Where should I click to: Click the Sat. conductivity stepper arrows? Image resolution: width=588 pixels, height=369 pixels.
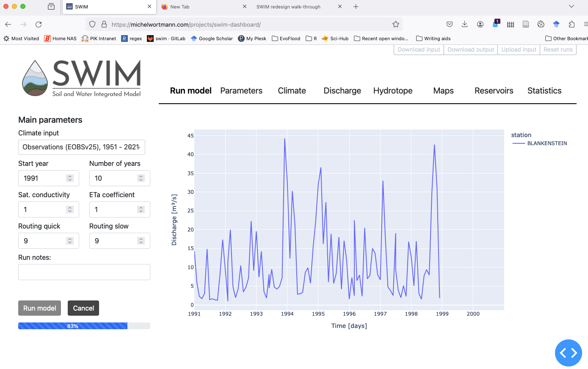coord(70,209)
